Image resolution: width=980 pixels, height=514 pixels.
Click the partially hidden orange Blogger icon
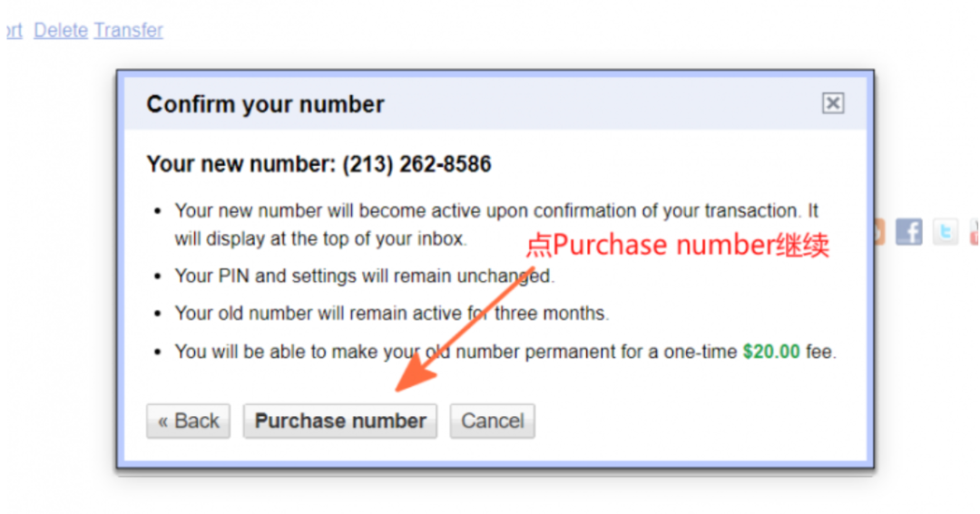point(879,232)
